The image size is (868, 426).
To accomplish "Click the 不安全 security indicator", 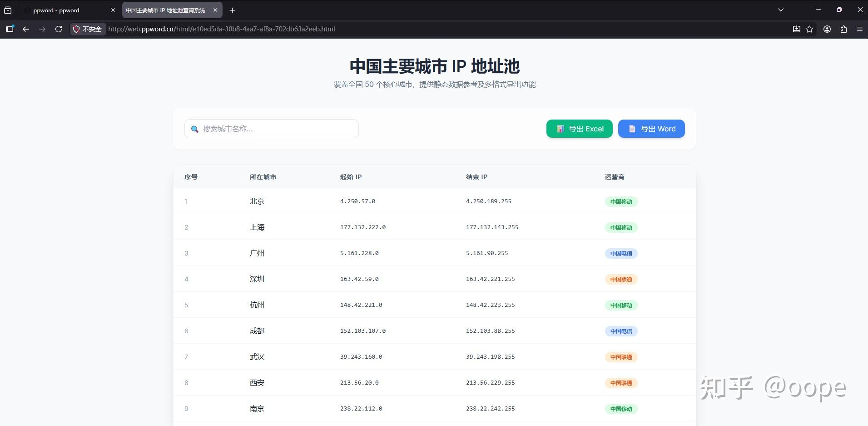I will tap(88, 29).
